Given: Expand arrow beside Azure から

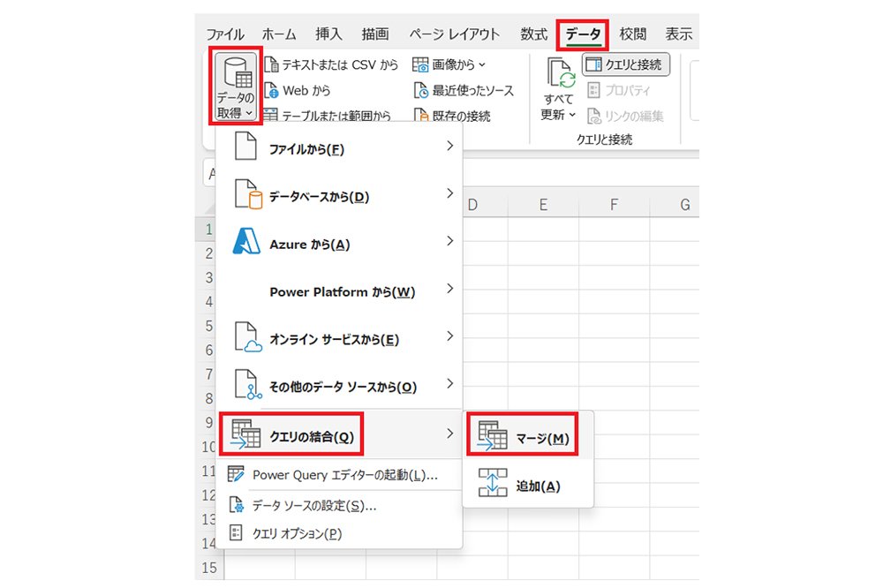Looking at the screenshot, I should 450,241.
